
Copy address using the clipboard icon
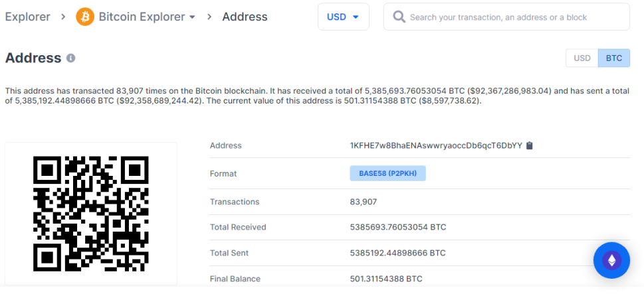530,145
